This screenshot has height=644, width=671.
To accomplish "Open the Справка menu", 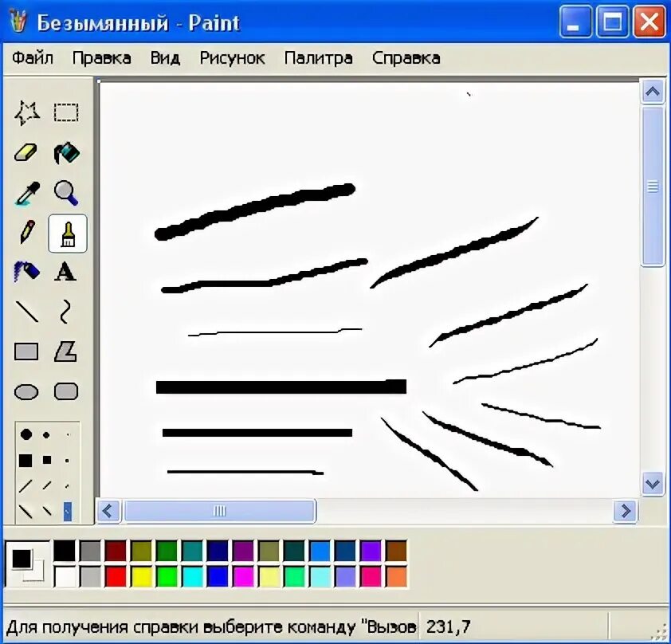I will (x=406, y=58).
